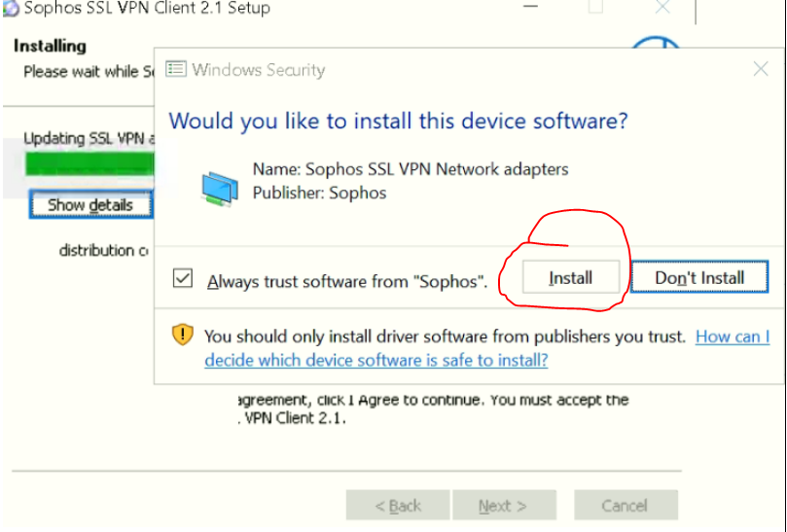Choose Don't Install
787x532 pixels.
coord(698,278)
